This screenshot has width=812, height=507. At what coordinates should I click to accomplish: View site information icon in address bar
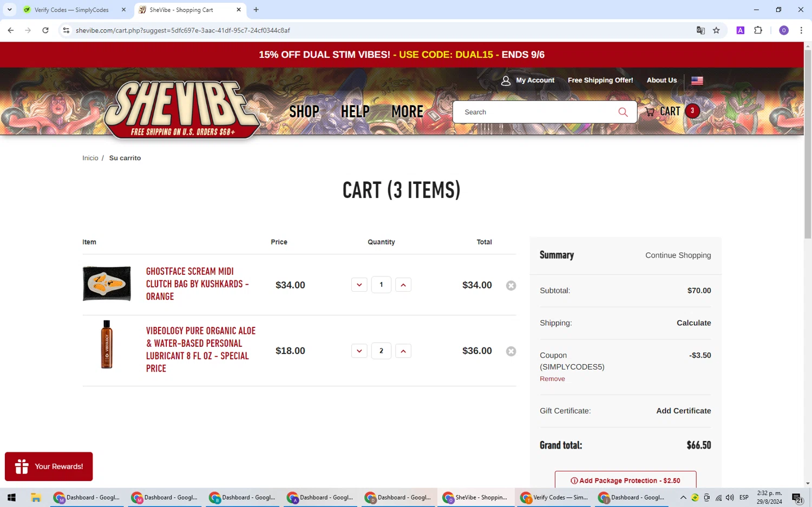tap(66, 30)
